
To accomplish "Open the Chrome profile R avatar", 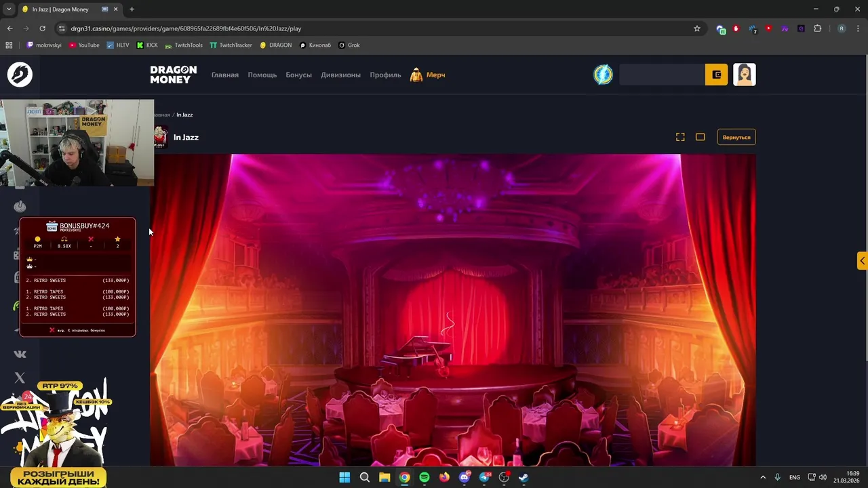I will [842, 28].
